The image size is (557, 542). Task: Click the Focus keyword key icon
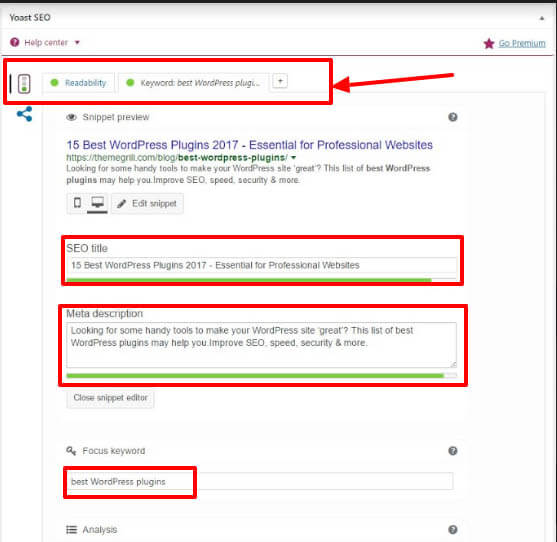(71, 451)
